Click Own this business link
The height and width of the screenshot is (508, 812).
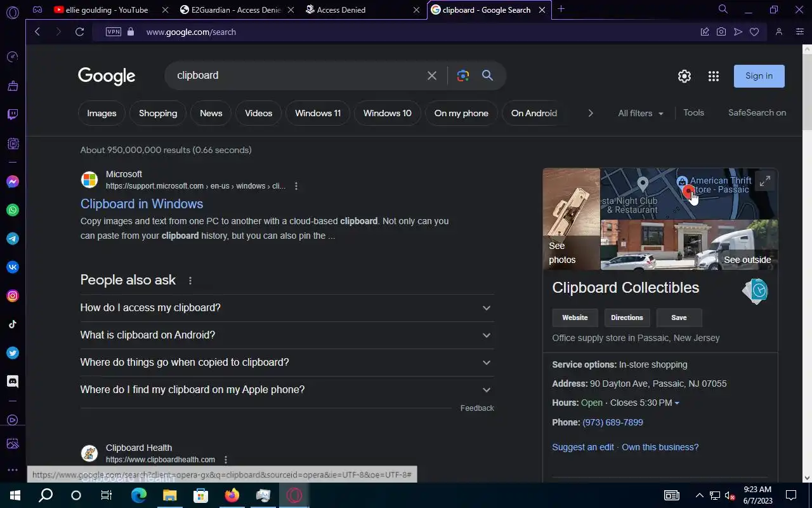point(660,447)
